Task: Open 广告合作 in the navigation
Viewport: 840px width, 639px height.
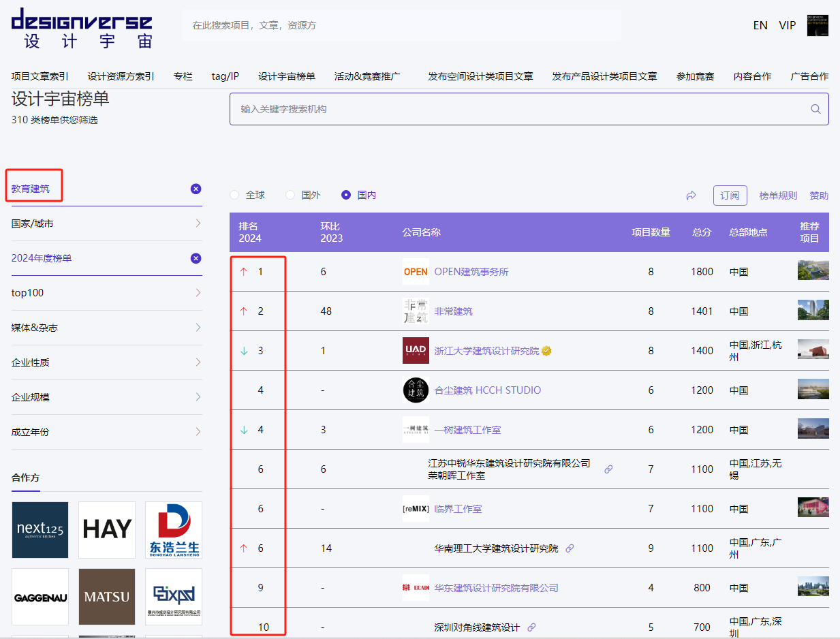Action: [x=810, y=76]
